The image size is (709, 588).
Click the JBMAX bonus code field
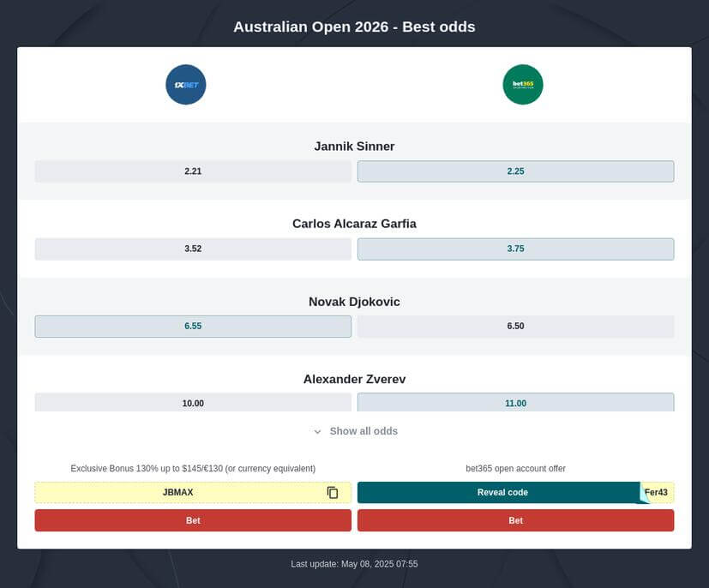(x=177, y=492)
